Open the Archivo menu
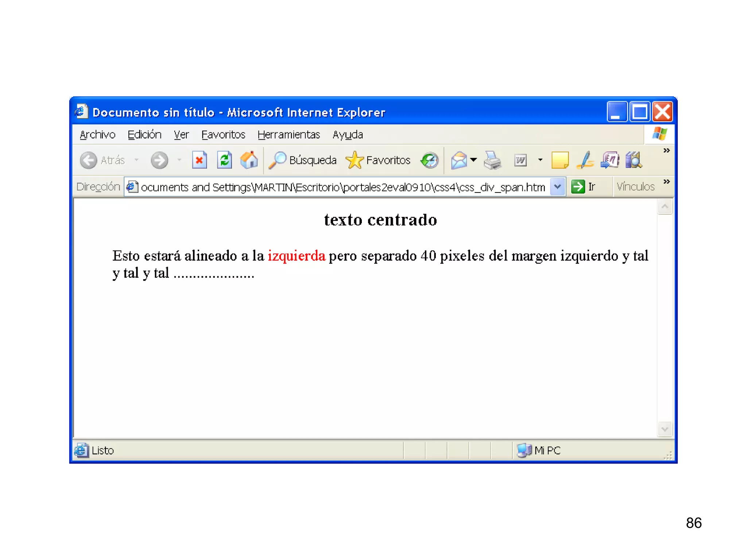Viewport: 747px width, 560px height. click(97, 135)
